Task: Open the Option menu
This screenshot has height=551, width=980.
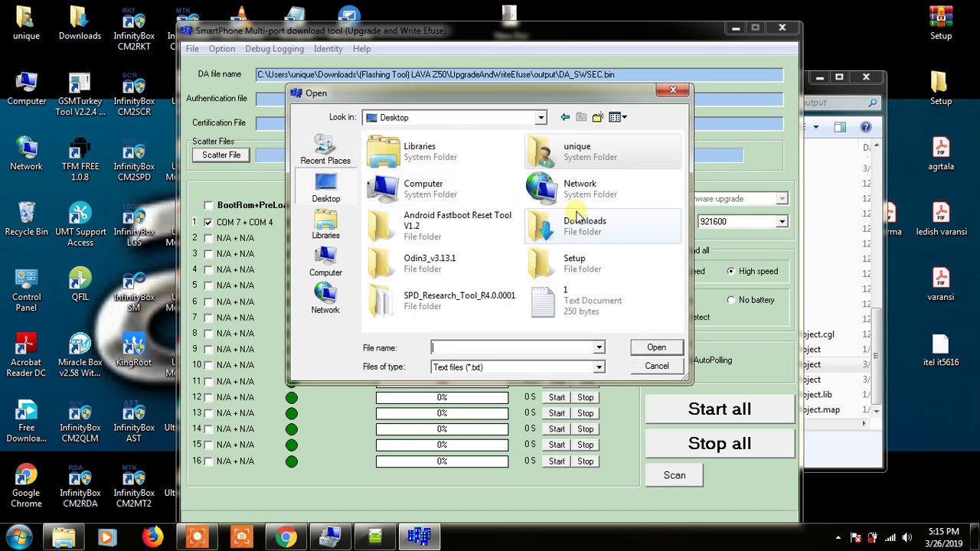Action: coord(222,48)
